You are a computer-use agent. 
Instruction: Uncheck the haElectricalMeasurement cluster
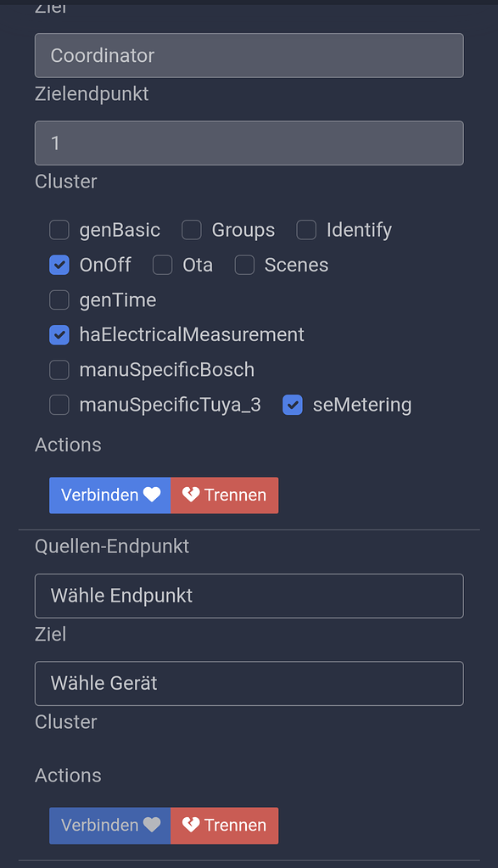point(59,334)
